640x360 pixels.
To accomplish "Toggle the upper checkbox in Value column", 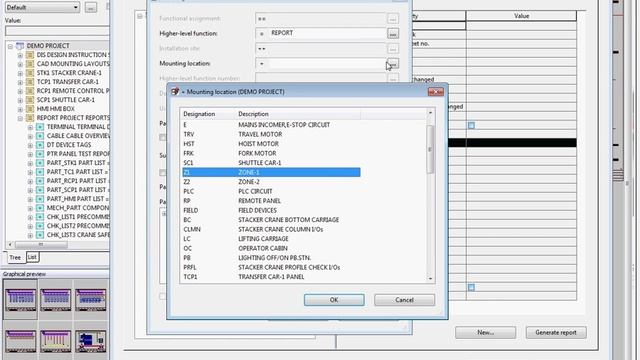I will click(x=471, y=125).
